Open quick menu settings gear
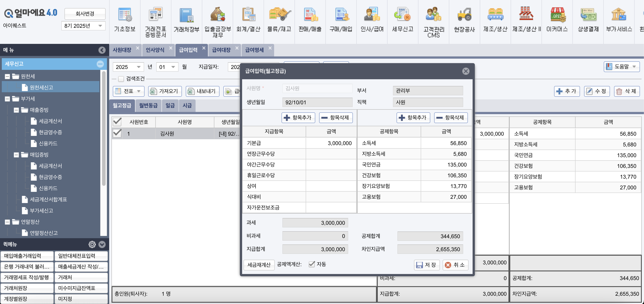 click(92, 244)
